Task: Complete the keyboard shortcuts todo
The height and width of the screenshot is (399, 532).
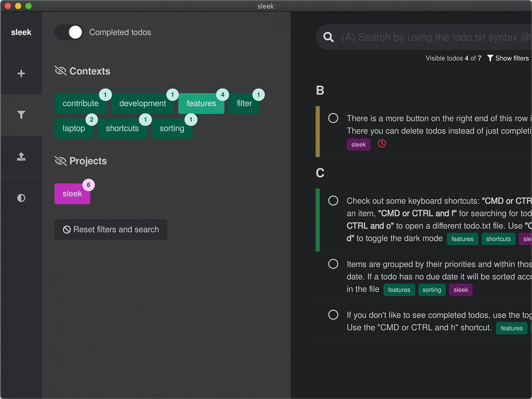Action: tap(333, 201)
